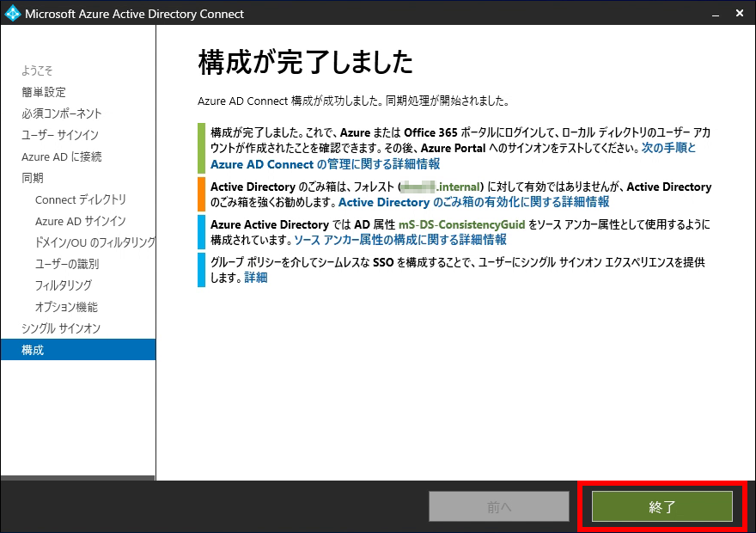Select ドメイン/OU のフィルタリング sub-step
This screenshot has height=533, width=756.
coord(95,242)
